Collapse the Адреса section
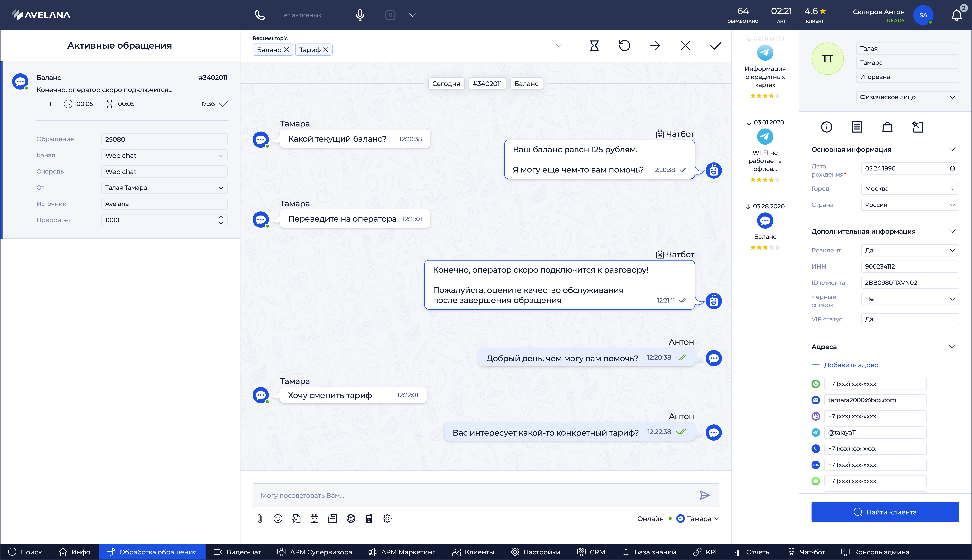Image resolution: width=972 pixels, height=560 pixels. pyautogui.click(x=952, y=347)
